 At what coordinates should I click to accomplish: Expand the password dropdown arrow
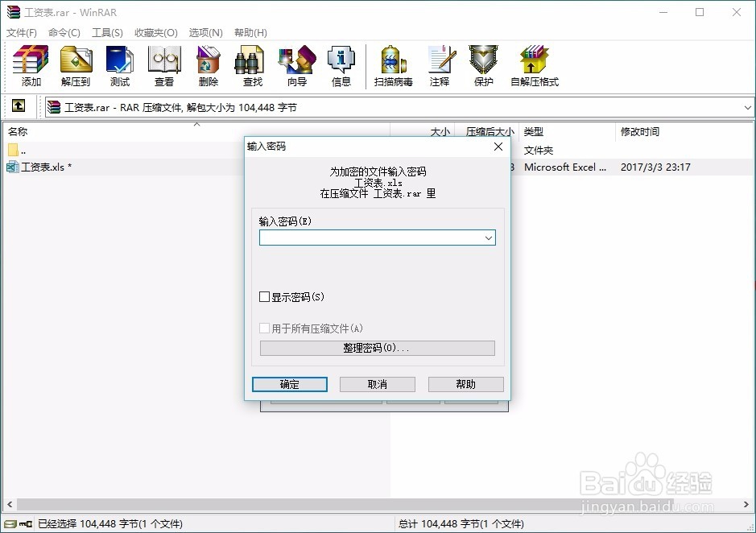pyautogui.click(x=489, y=238)
